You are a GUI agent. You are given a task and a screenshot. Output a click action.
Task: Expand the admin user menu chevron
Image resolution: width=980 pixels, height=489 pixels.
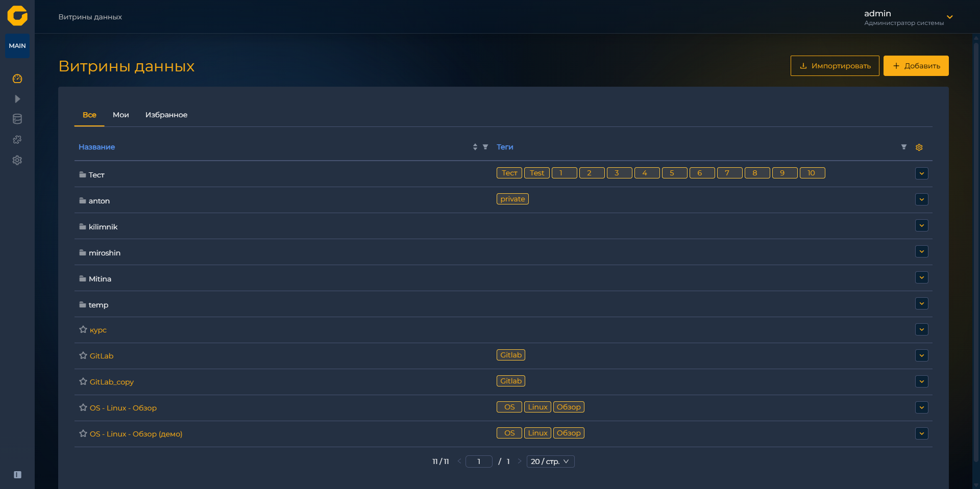click(950, 17)
